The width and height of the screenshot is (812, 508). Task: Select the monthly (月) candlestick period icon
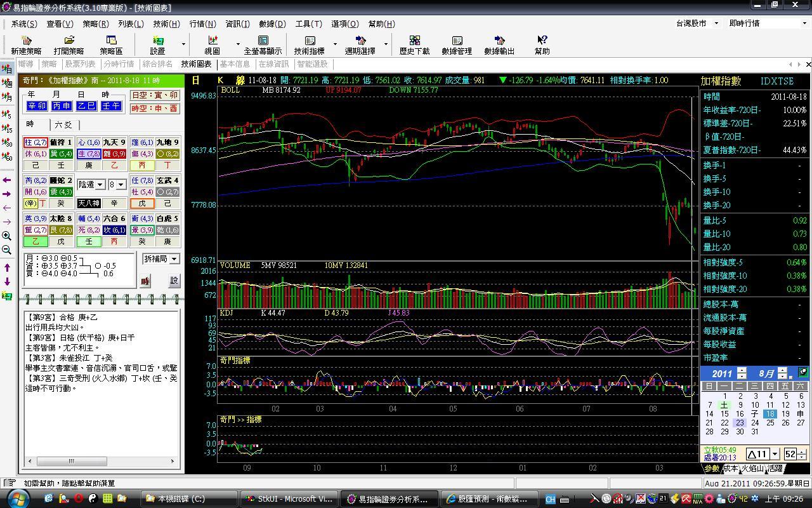coord(8,97)
